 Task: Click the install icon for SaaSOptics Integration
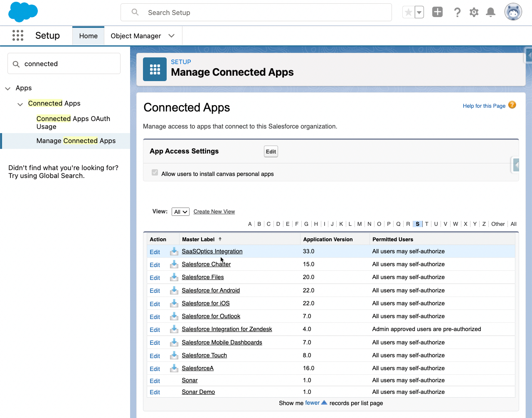174,251
